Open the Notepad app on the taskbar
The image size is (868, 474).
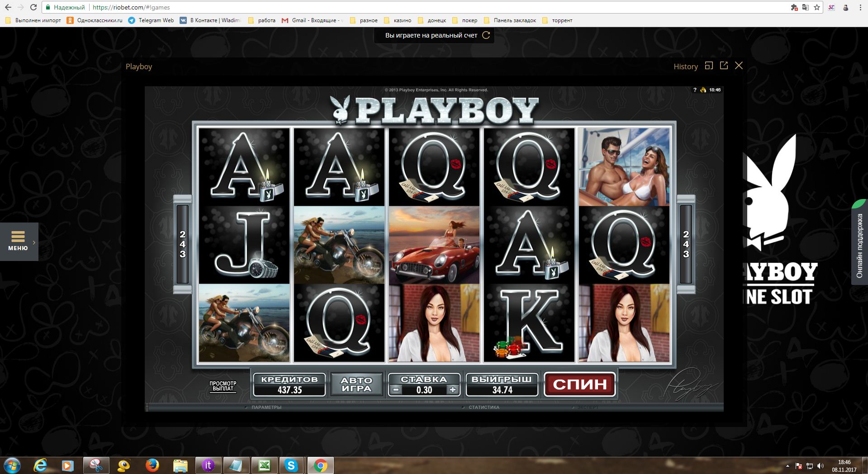236,465
